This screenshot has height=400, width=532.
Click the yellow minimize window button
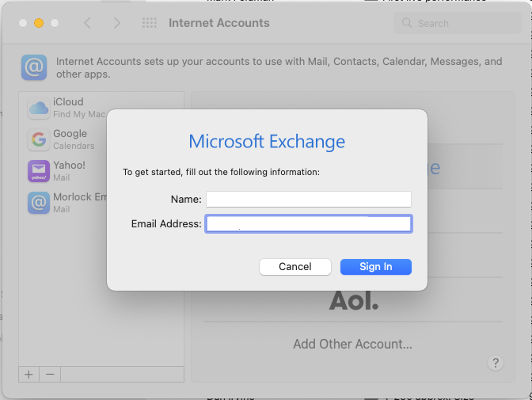click(x=39, y=23)
